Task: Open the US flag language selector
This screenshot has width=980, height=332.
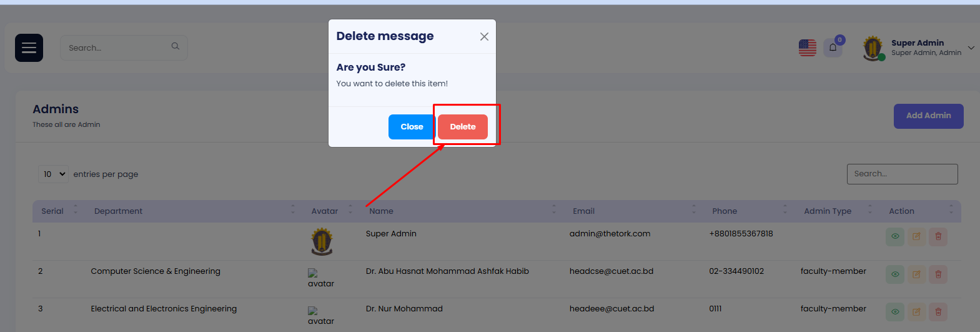Action: 807,48
